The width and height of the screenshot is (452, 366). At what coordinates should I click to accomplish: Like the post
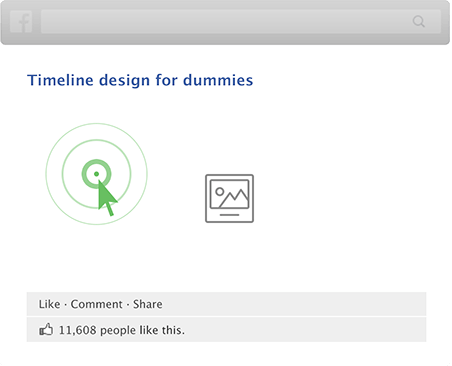click(x=49, y=304)
